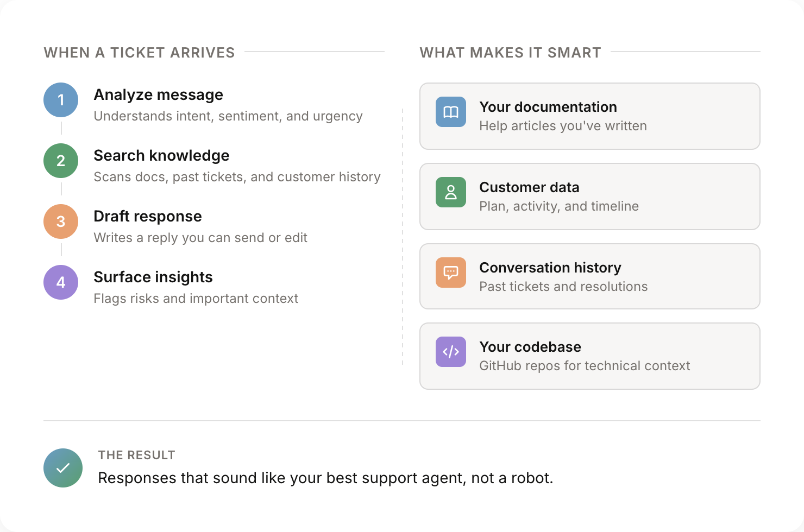The height and width of the screenshot is (532, 804).
Task: Click the purple code brackets codebase icon
Action: click(x=451, y=352)
